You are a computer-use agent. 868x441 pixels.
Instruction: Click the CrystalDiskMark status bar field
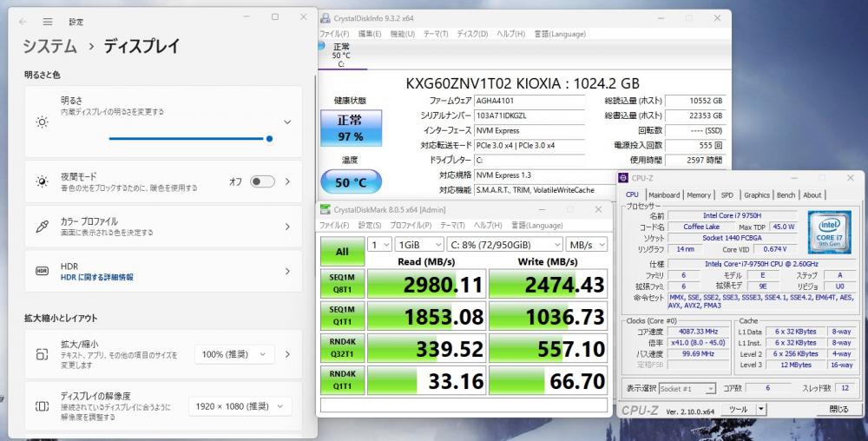[464, 405]
